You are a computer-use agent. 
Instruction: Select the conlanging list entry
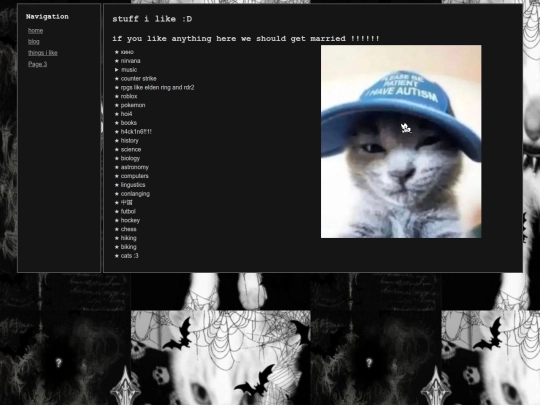click(135, 194)
